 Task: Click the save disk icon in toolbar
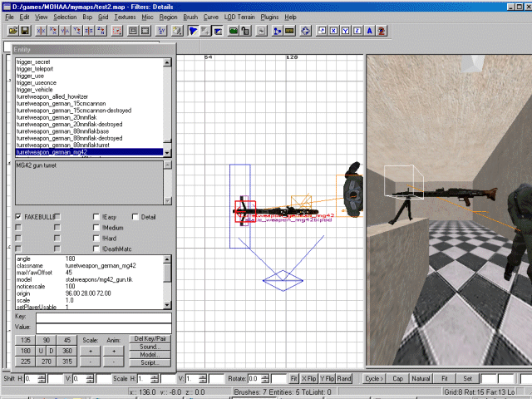point(26,32)
